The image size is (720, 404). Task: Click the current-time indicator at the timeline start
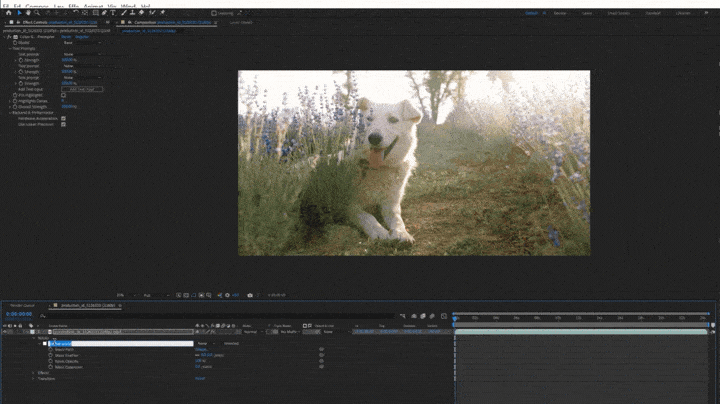pyautogui.click(x=454, y=318)
